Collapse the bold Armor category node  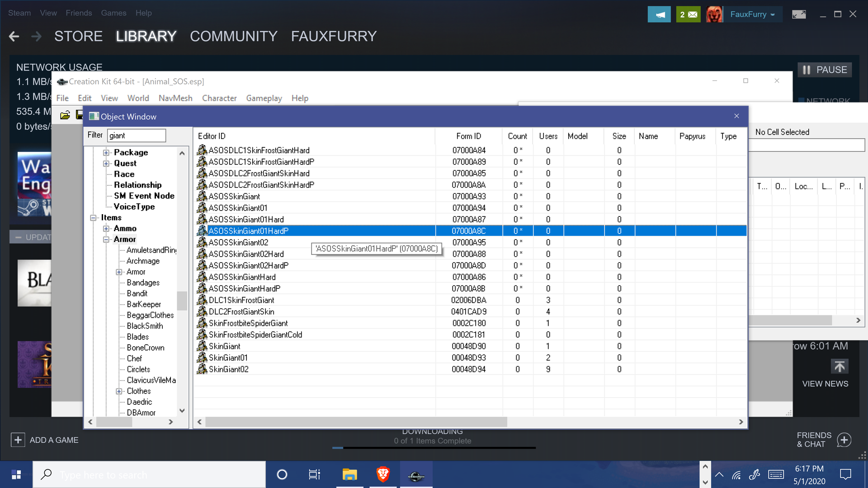pos(106,239)
